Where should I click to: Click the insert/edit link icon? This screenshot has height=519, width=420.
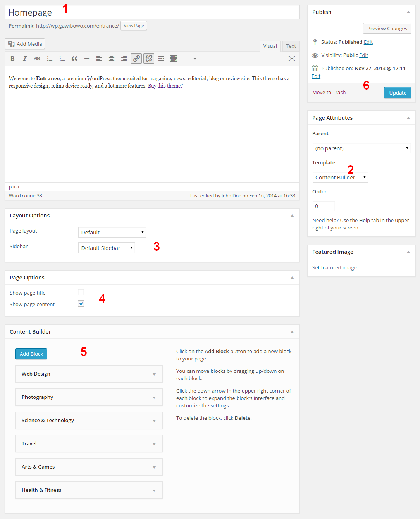(x=136, y=59)
